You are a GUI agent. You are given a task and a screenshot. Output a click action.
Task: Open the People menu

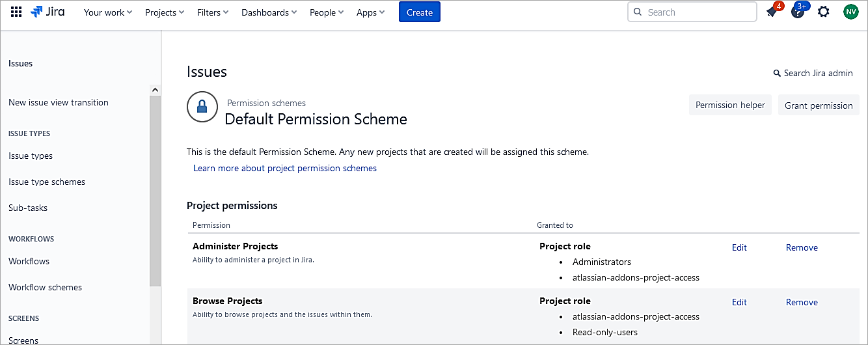[327, 12]
